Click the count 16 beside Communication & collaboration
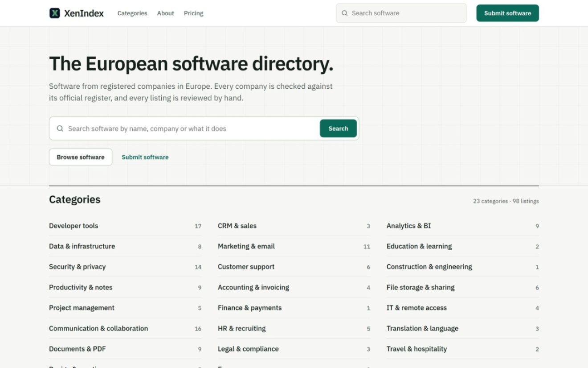The height and width of the screenshot is (368, 588). [x=198, y=329]
